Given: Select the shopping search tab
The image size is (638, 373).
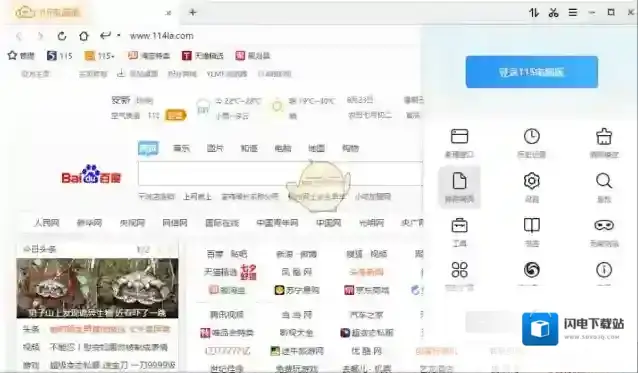Looking at the screenshot, I should (350, 148).
